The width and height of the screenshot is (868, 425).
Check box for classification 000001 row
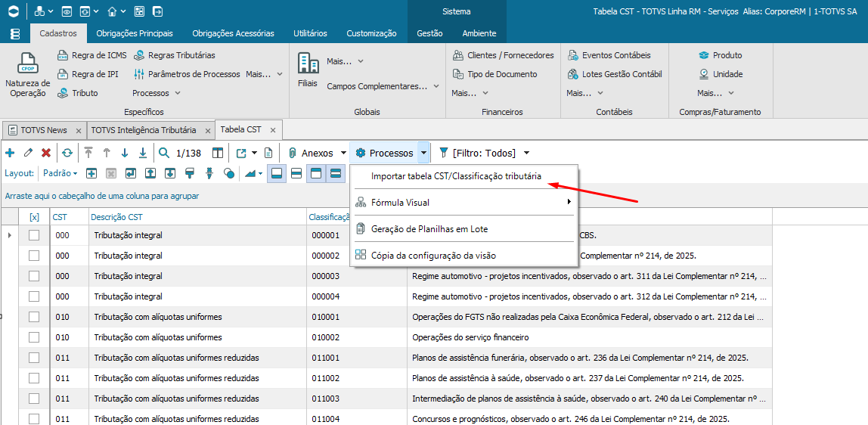click(34, 235)
